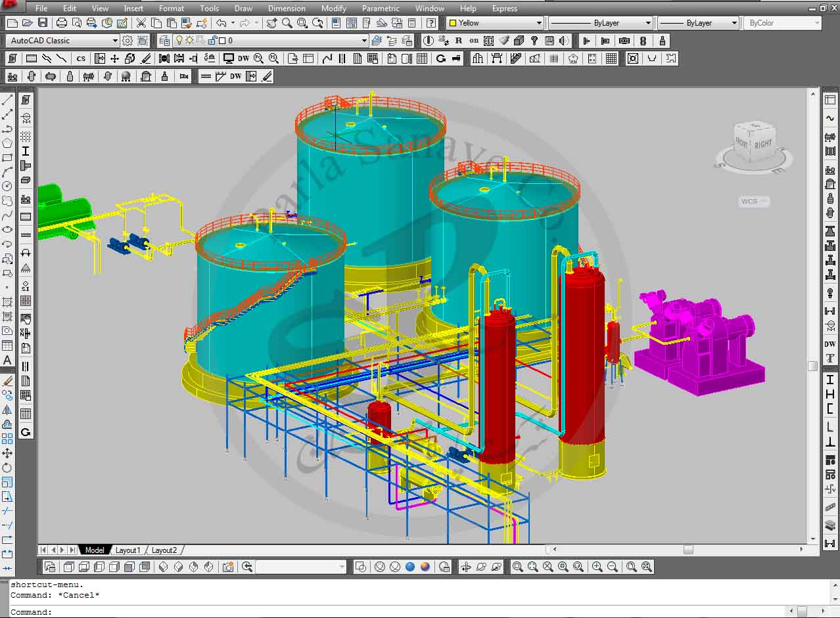Click the Help question mark icon
Viewport: 840px width, 618px height.
point(431,23)
